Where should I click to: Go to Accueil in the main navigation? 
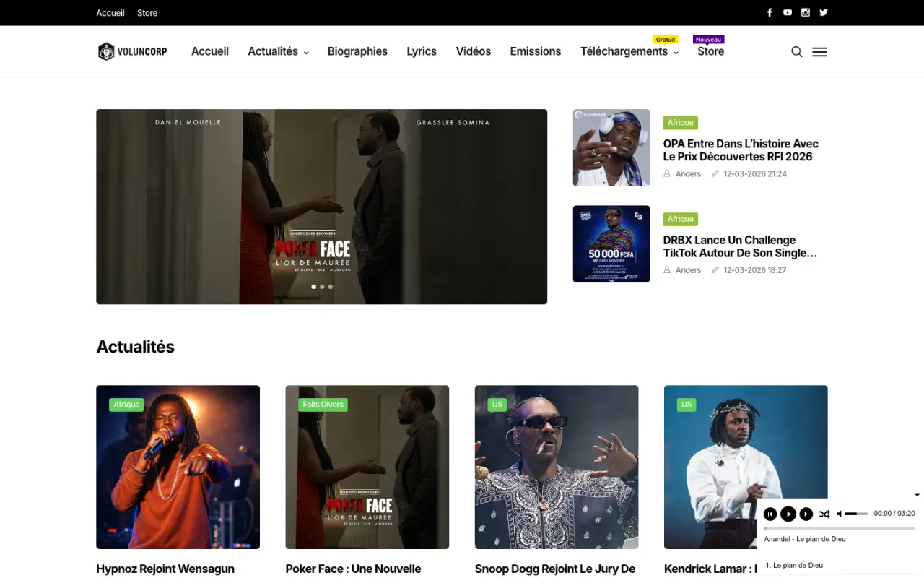pos(210,51)
